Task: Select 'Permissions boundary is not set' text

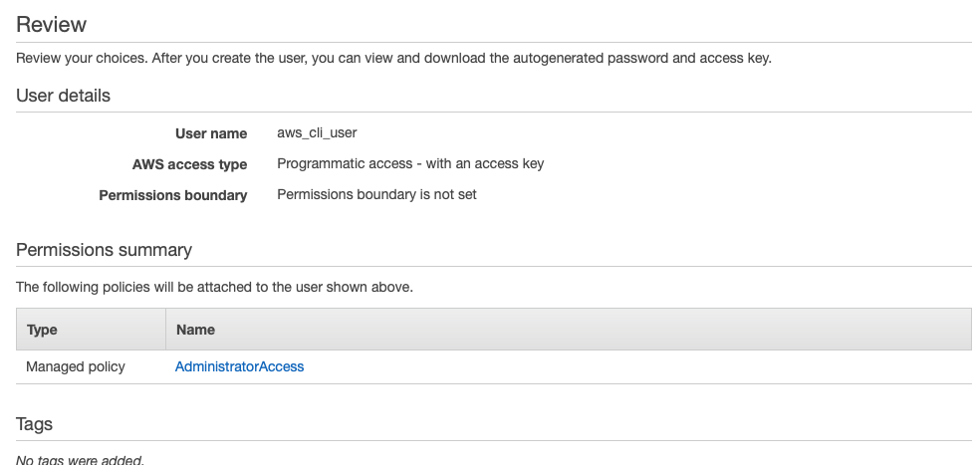Action: point(376,194)
